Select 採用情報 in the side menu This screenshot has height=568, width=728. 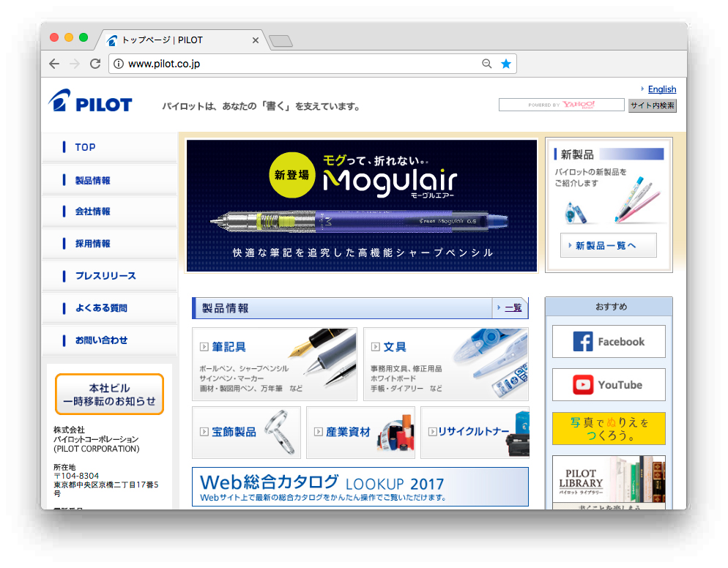pos(110,244)
